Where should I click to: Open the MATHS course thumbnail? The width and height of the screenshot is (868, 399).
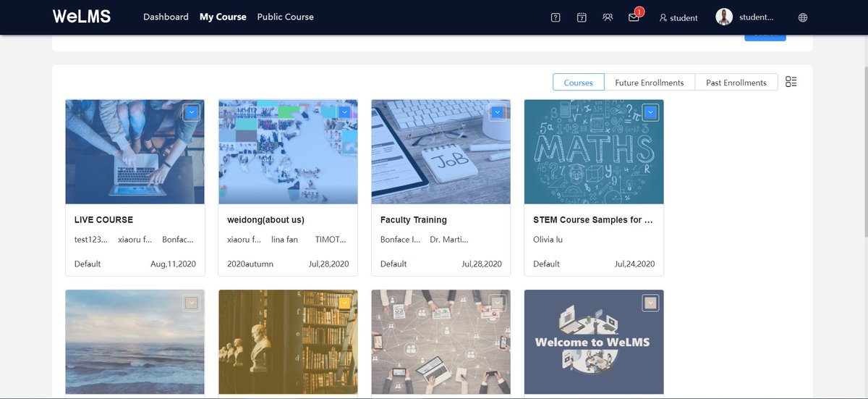click(594, 152)
